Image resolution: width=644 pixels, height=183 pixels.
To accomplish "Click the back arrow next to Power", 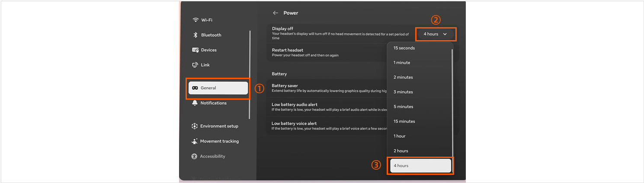I will 275,13.
